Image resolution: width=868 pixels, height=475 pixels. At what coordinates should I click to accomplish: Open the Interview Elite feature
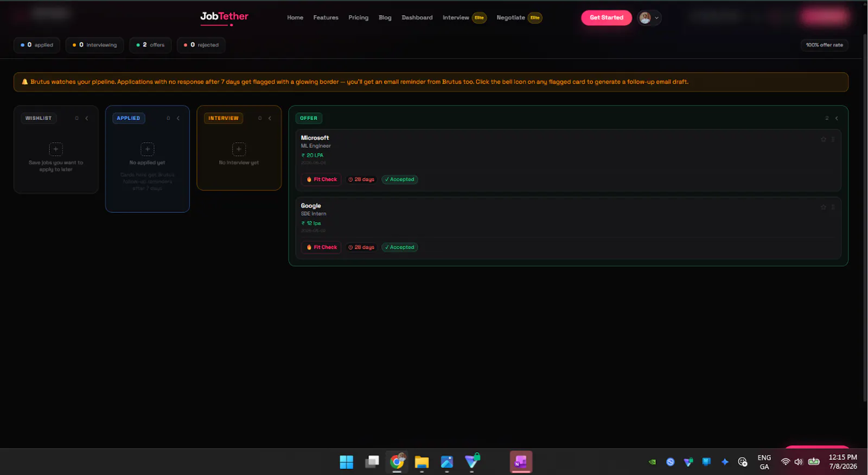(464, 18)
